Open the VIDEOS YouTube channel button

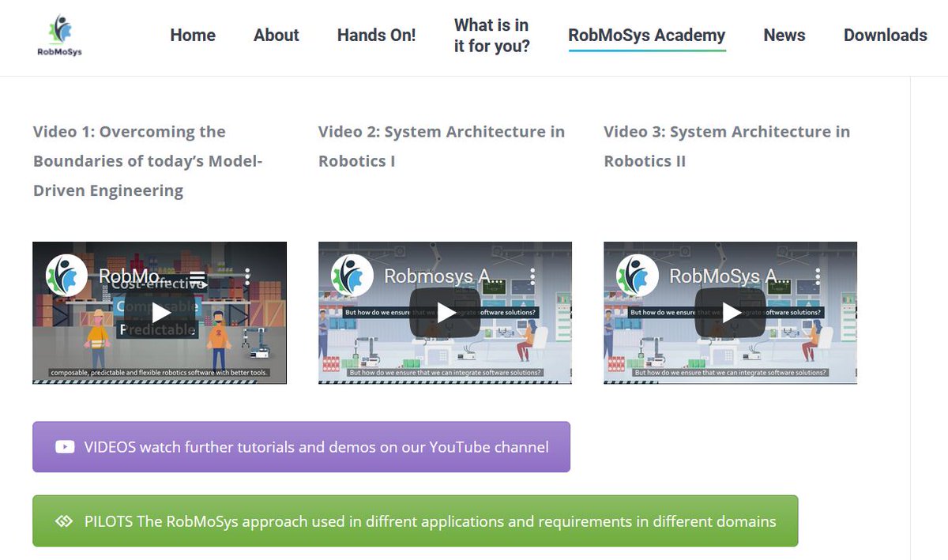[301, 447]
